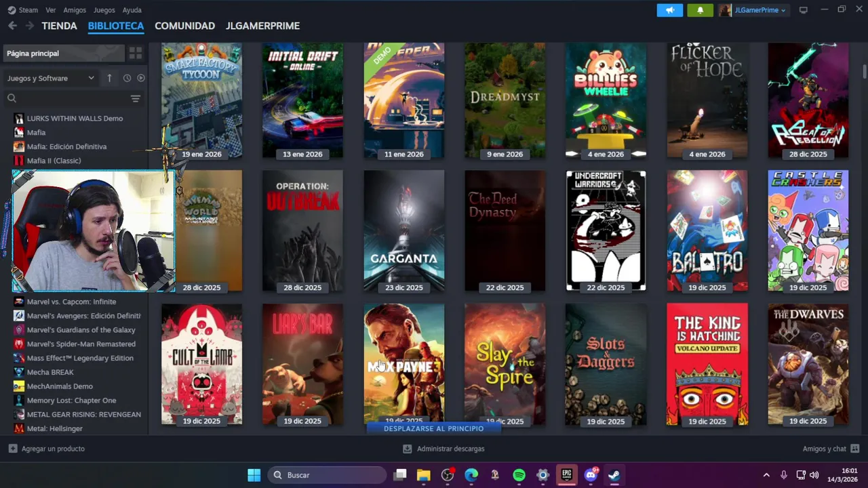Click the Metal: Hellsinger icon in the list
This screenshot has height=488, width=868.
click(19, 428)
